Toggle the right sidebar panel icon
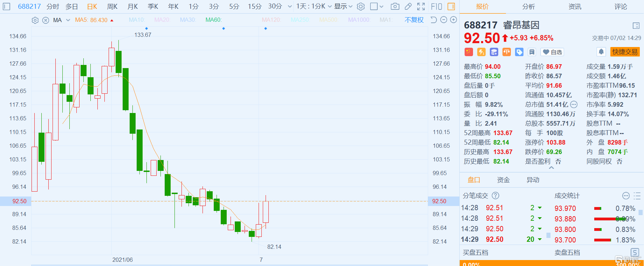Image resolution: width=644 pixels, height=266 pixels. pyautogui.click(x=451, y=6)
